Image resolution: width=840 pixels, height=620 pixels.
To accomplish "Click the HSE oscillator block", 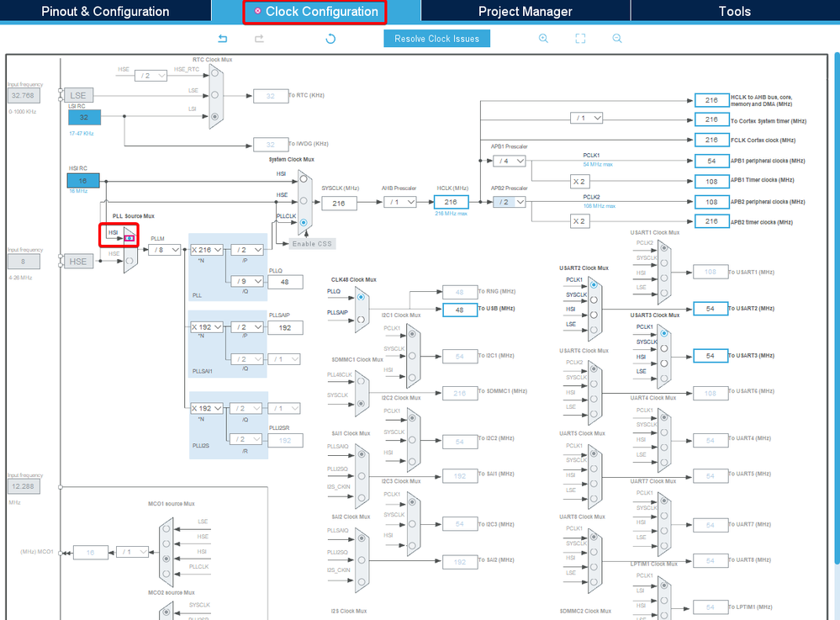I will tap(78, 262).
